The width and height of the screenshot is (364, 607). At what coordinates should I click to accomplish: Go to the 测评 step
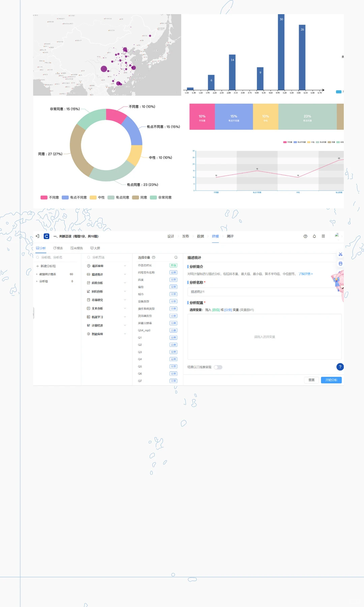coord(230,236)
